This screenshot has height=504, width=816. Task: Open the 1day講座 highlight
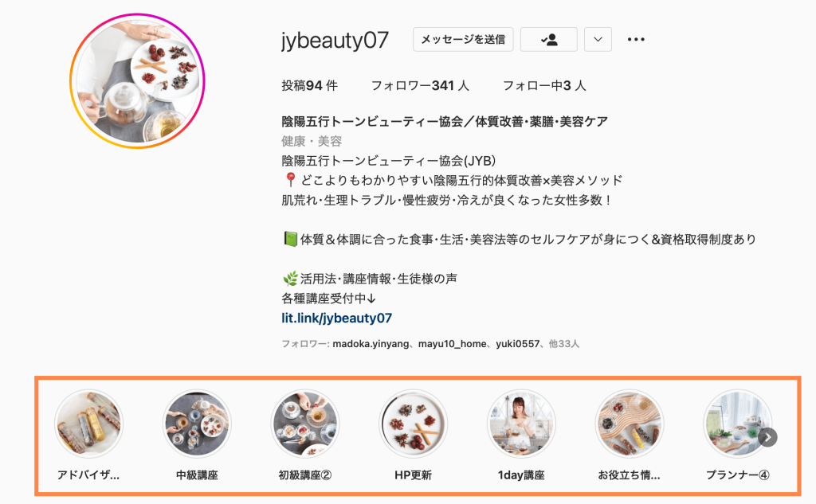click(x=521, y=424)
